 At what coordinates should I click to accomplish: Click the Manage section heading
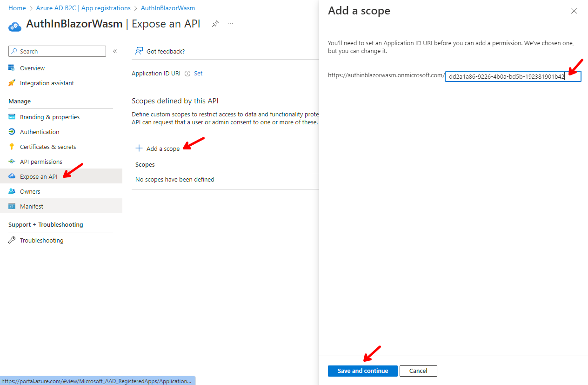pos(20,101)
